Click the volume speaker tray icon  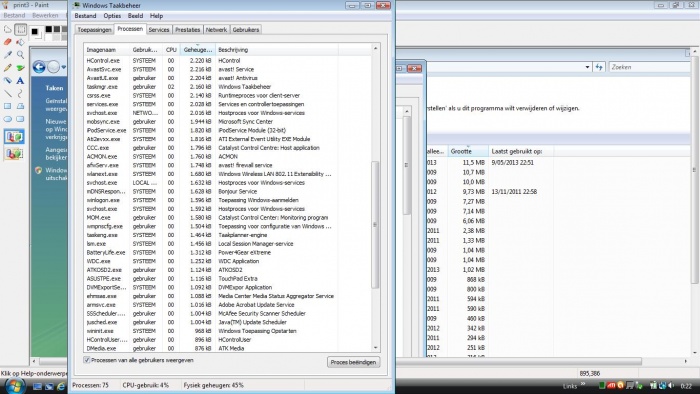[671, 385]
